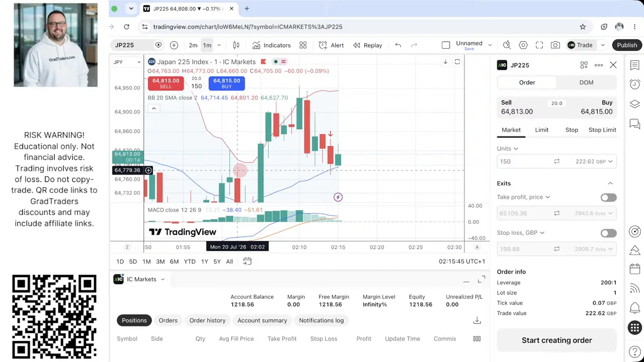Select the 1m interval
The width and height of the screenshot is (644, 362).
[207, 45]
